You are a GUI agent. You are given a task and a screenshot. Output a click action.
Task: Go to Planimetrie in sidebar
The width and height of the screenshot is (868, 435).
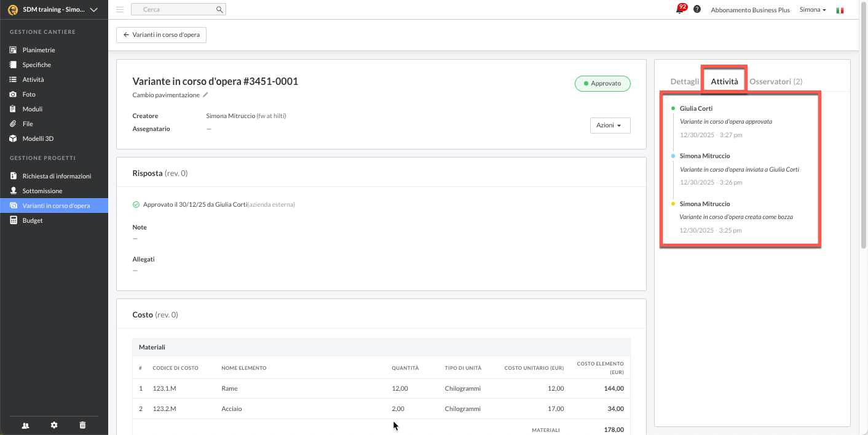click(39, 50)
